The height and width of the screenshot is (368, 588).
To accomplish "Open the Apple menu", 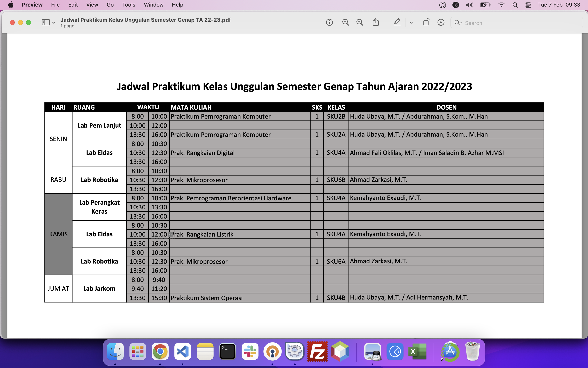I will point(11,5).
